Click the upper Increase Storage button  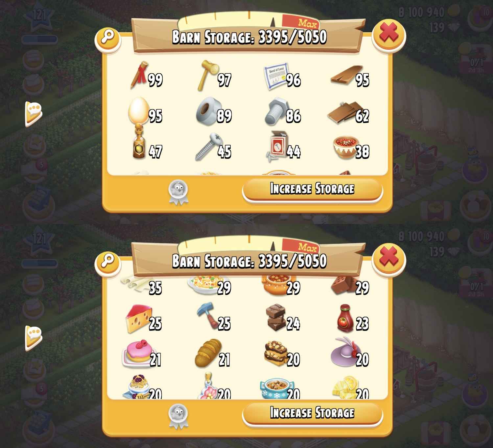tap(312, 189)
